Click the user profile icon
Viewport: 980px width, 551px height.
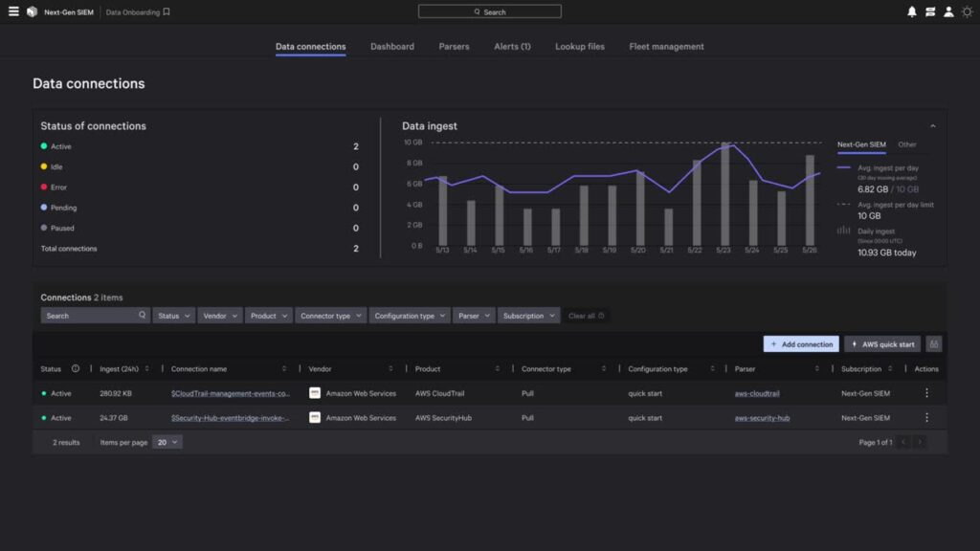tap(947, 11)
